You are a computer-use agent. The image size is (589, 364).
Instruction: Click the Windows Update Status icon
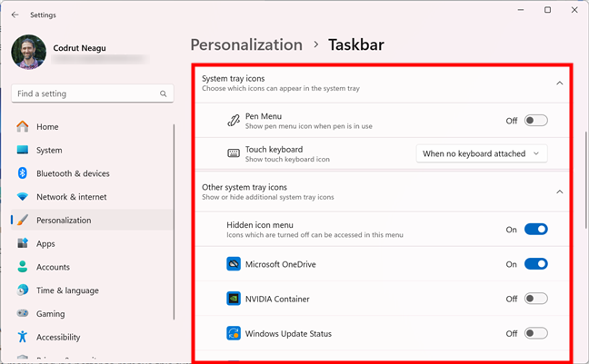pos(234,333)
